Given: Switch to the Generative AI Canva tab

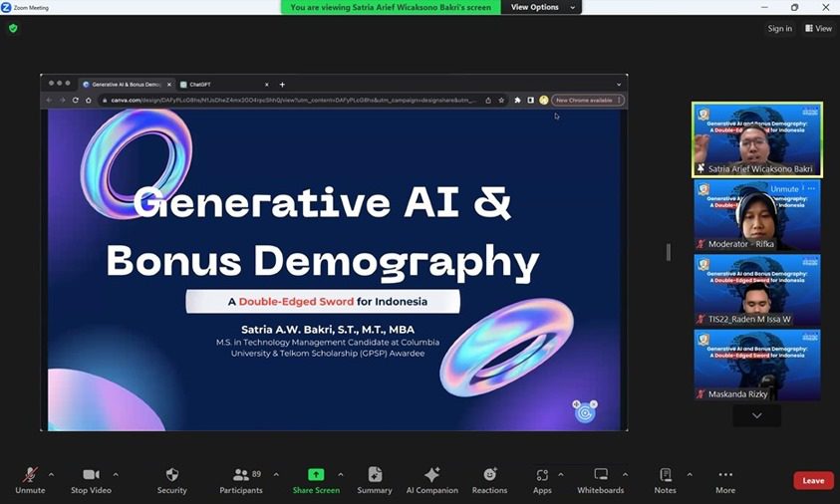Looking at the screenshot, I should [x=127, y=85].
